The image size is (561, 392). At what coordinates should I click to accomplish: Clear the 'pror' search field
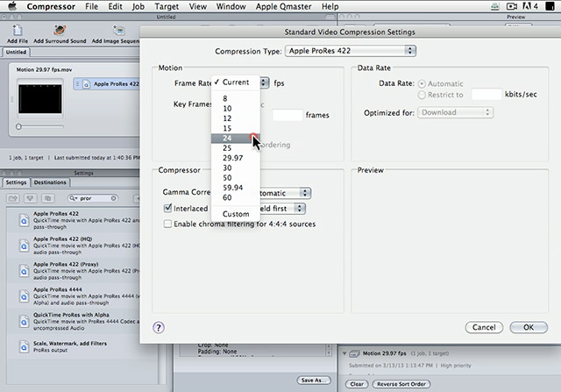[113, 198]
